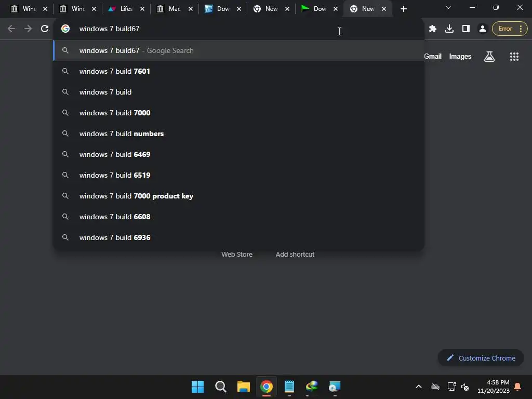Screen dimensions: 532x399
Task: Expand the tab search chevron
Action: tap(448, 7)
